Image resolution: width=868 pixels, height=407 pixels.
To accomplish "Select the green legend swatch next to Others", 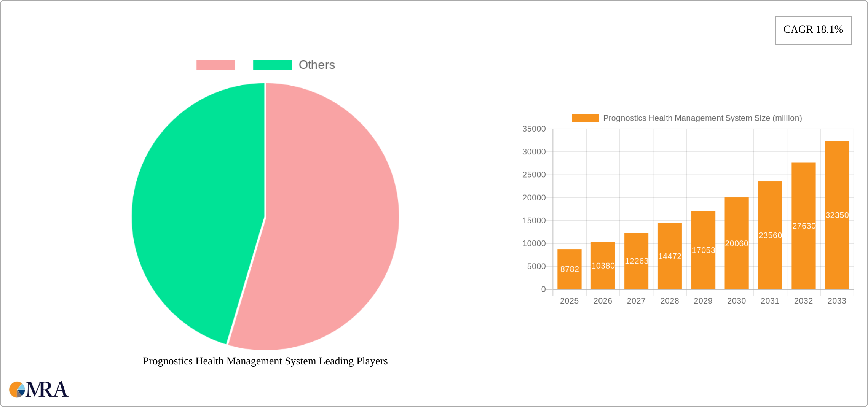I will tap(272, 65).
